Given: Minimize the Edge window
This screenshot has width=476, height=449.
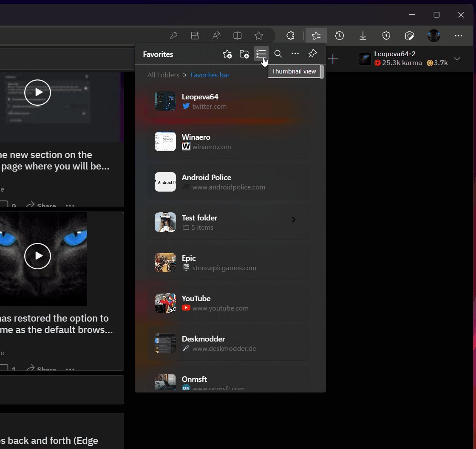Looking at the screenshot, I should pos(412,14).
